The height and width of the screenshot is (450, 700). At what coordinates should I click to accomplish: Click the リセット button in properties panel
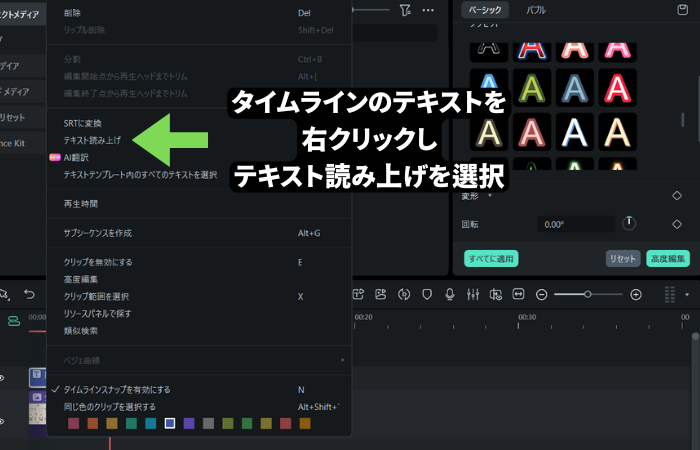[623, 258]
